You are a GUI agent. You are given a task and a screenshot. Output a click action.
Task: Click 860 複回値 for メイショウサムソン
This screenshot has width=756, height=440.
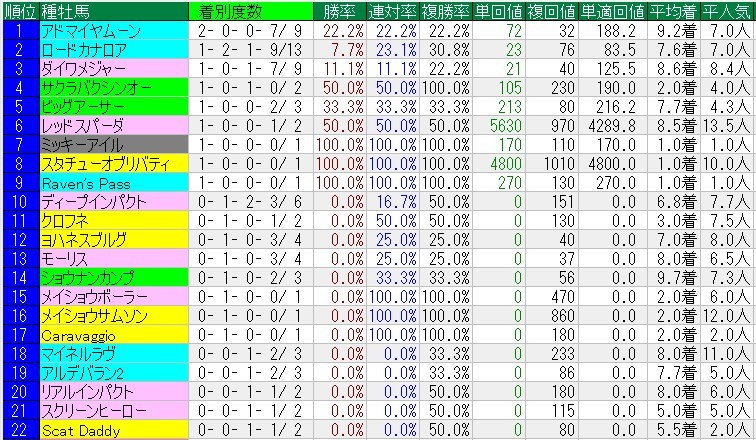pyautogui.click(x=563, y=316)
